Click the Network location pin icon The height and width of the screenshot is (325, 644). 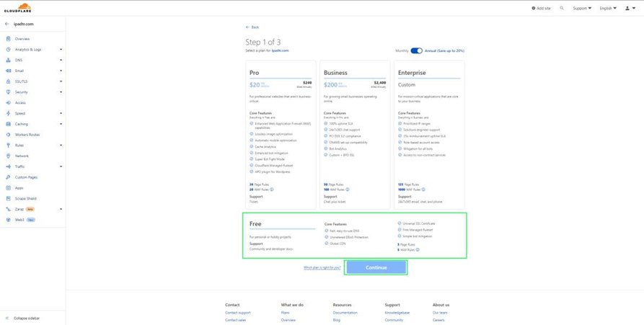point(8,156)
